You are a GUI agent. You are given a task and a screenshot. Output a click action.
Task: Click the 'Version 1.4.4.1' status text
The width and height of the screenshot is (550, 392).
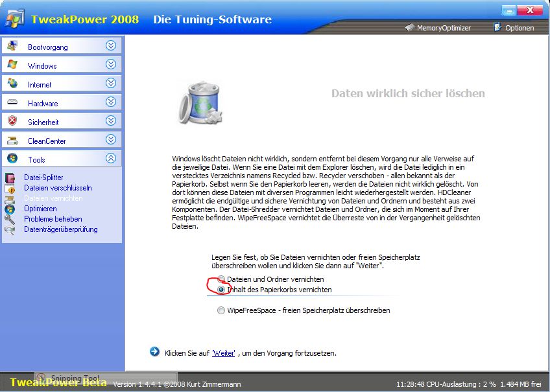pyautogui.click(x=137, y=384)
